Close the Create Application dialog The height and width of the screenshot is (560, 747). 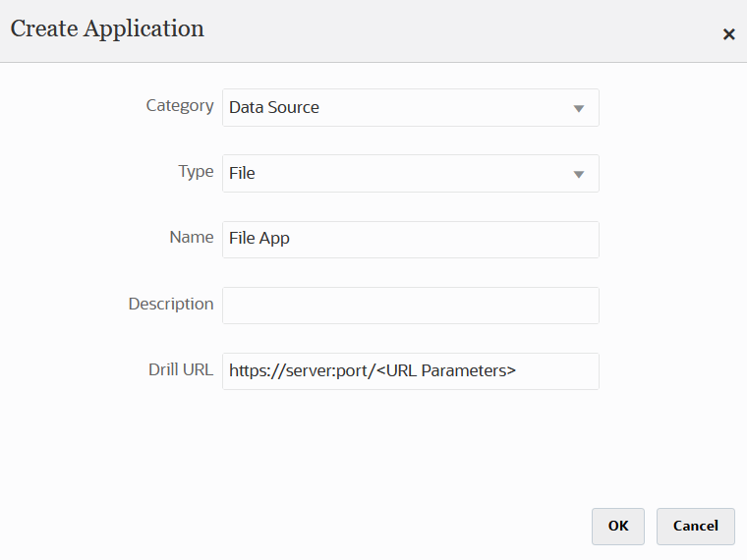(x=728, y=34)
